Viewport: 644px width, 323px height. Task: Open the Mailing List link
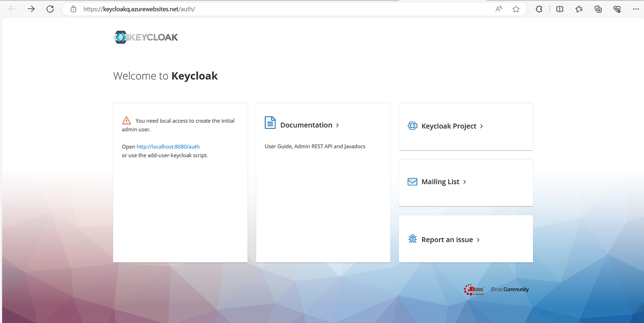[x=441, y=182]
